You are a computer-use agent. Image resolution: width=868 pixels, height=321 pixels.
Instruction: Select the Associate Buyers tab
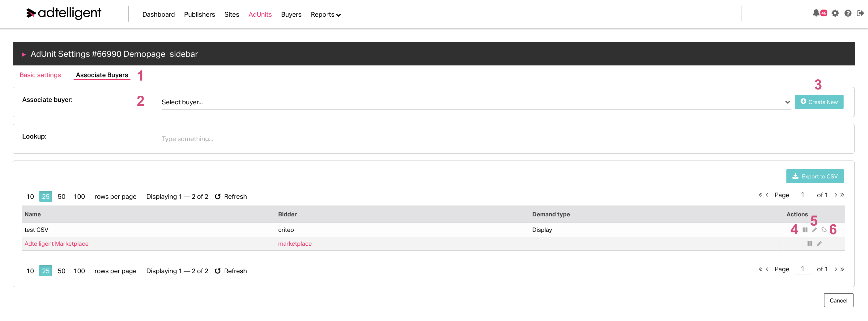pyautogui.click(x=102, y=75)
